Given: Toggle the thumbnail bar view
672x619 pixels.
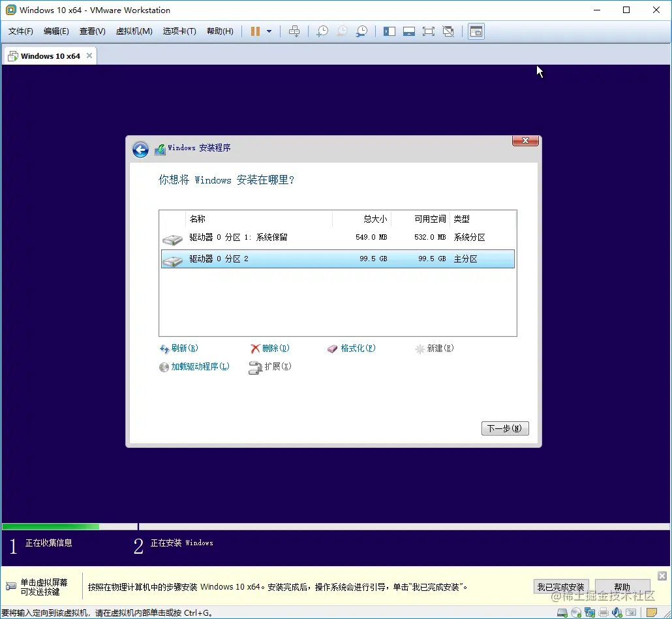Looking at the screenshot, I should click(409, 31).
